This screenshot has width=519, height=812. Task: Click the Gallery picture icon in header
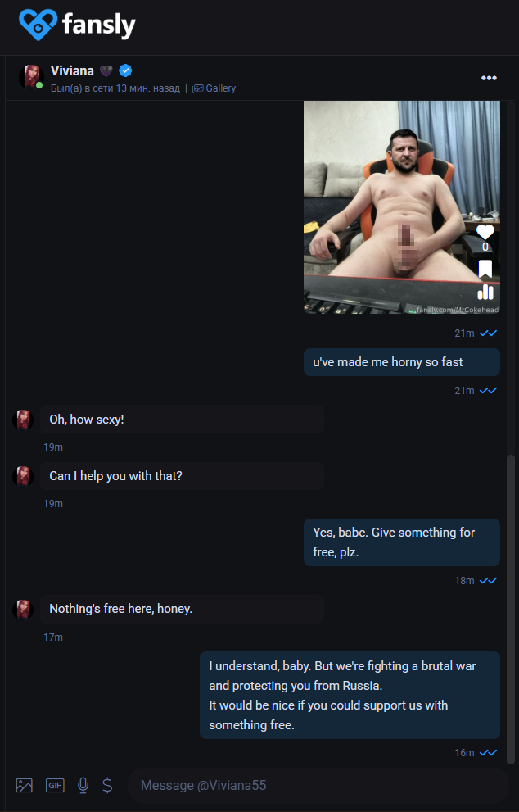click(197, 88)
